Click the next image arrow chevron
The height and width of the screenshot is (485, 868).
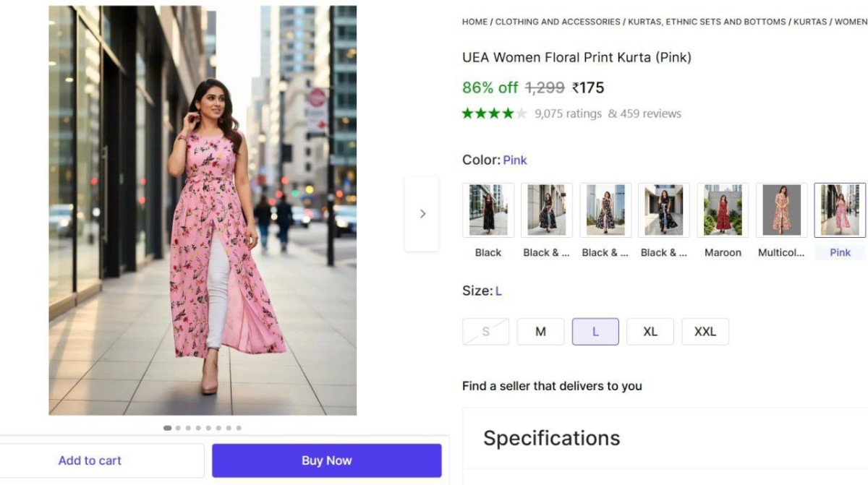(422, 214)
